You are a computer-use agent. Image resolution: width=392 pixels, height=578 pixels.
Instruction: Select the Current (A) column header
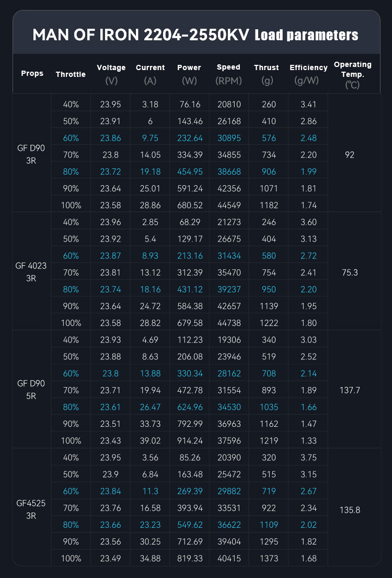point(150,74)
